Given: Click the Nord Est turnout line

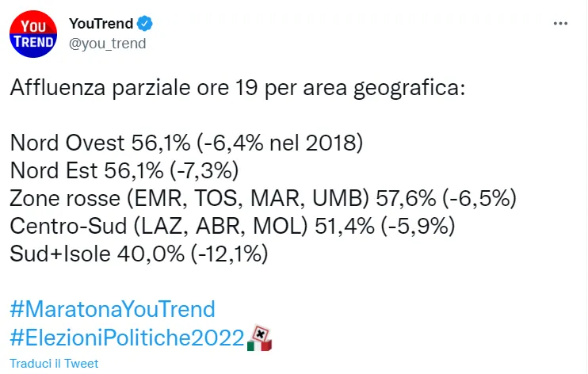Looking at the screenshot, I should 124,171.
